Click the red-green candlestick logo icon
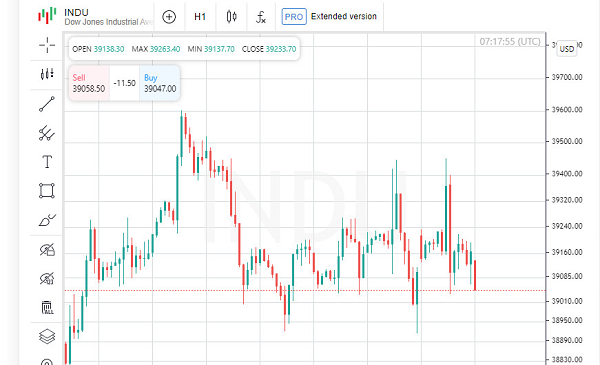The height and width of the screenshot is (365, 600). 47,16
